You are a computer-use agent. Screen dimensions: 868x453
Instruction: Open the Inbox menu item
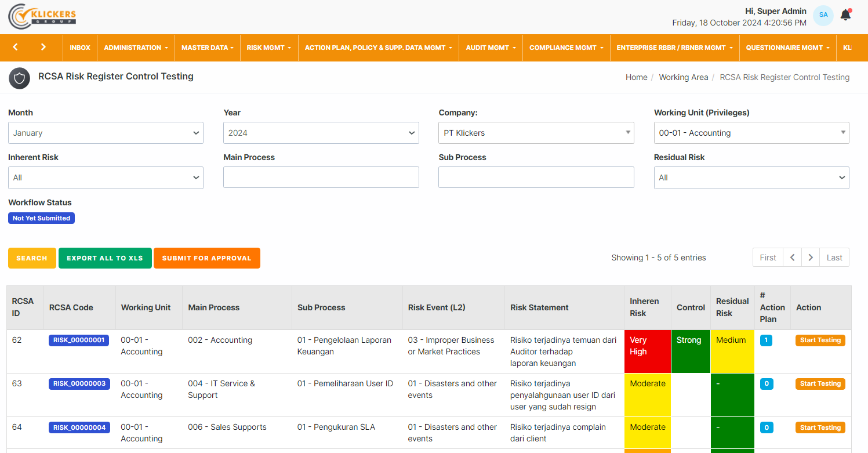(80, 48)
